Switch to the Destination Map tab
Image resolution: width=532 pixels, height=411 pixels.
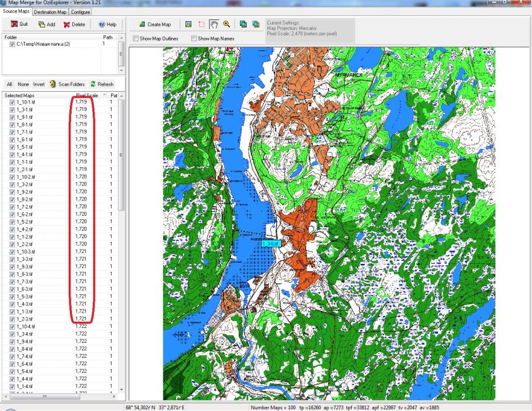click(x=50, y=11)
